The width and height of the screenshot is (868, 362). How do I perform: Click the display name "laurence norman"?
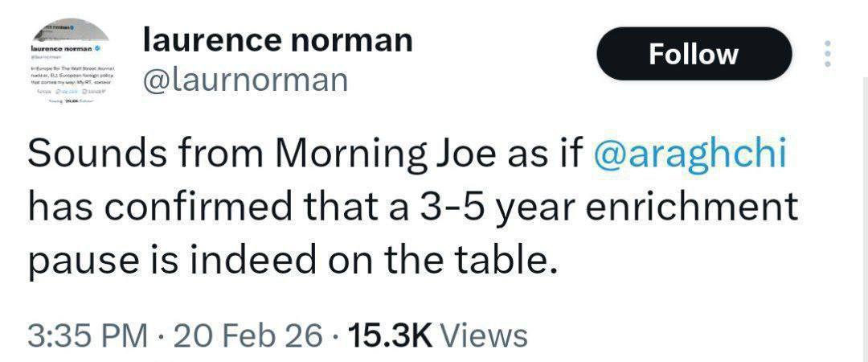pyautogui.click(x=276, y=39)
